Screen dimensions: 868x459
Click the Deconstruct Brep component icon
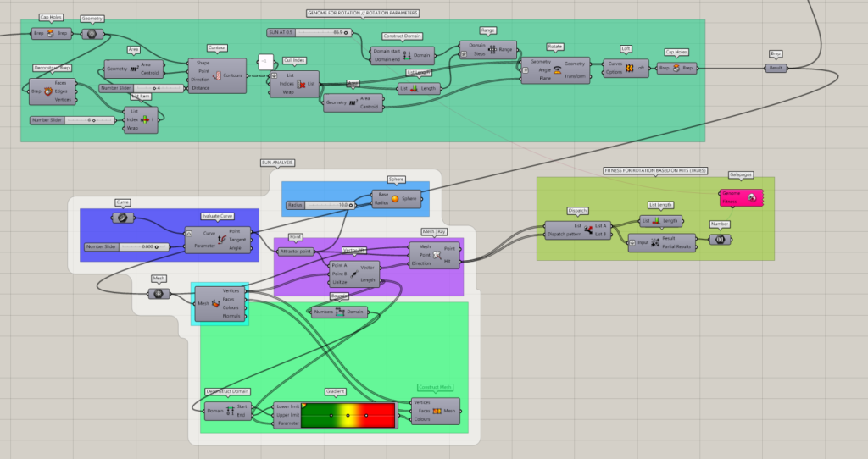(47, 91)
